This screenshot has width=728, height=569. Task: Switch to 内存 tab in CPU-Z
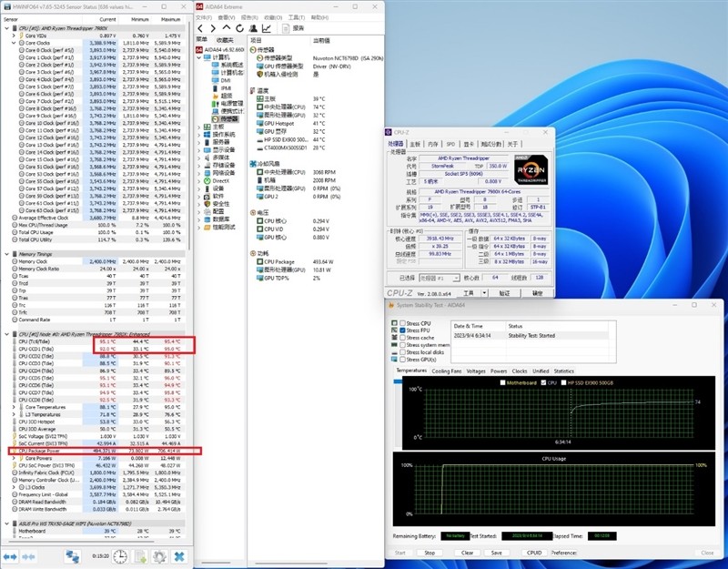(x=433, y=145)
